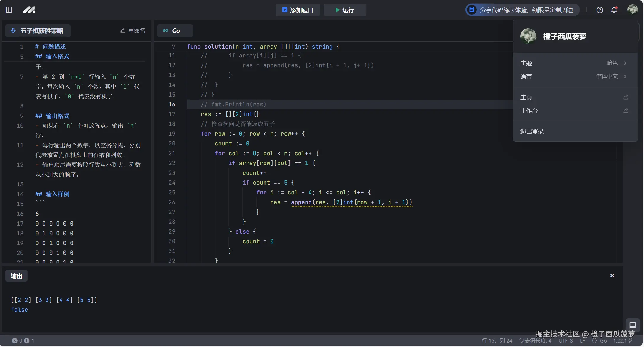Viewport: 644px width, 347px height.
Task: Click the UTF-8 encoding indicator
Action: click(x=566, y=341)
